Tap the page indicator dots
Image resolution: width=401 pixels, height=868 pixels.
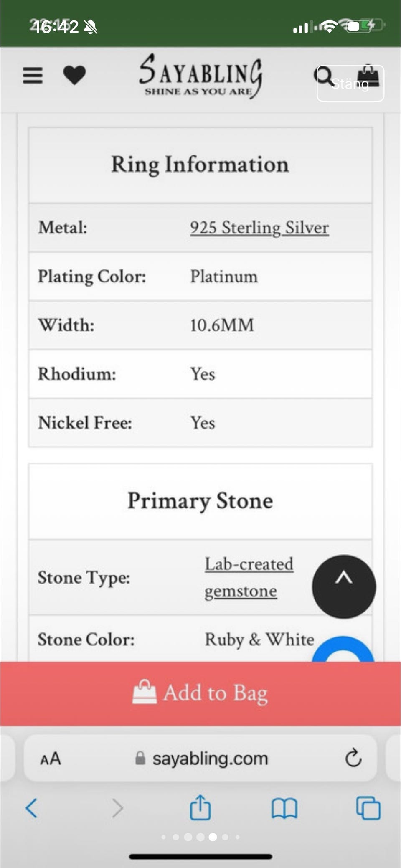pos(200,837)
